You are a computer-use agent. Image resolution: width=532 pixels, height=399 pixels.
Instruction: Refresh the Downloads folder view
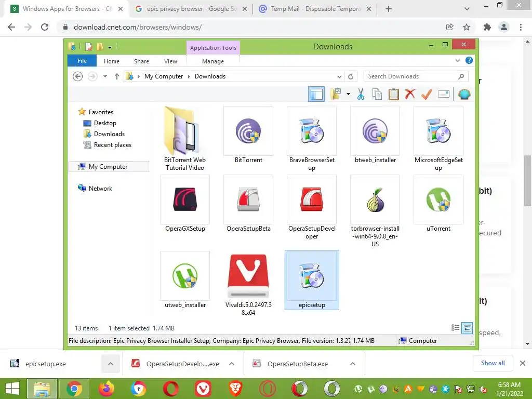coord(351,76)
